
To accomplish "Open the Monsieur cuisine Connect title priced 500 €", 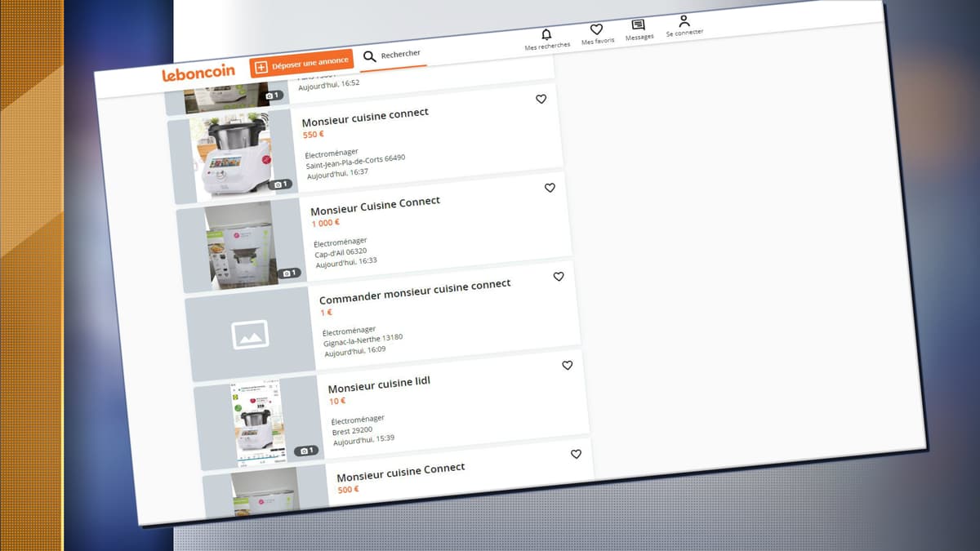I will pyautogui.click(x=401, y=472).
